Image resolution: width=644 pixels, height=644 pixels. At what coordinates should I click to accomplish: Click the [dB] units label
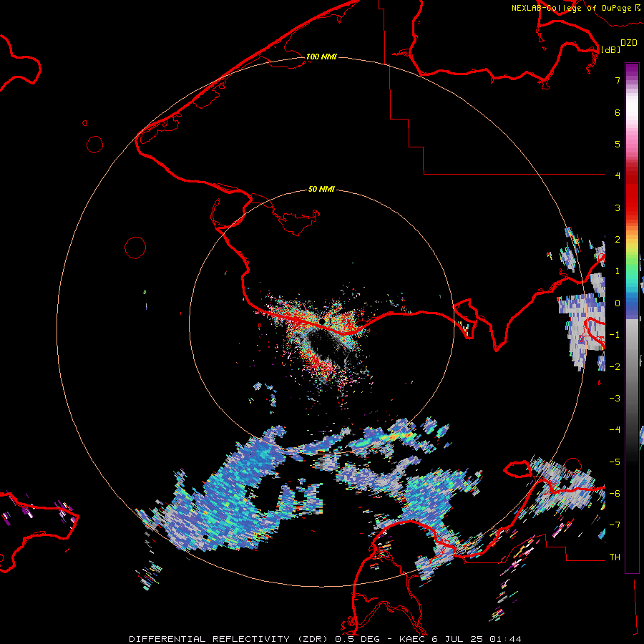(x=611, y=49)
